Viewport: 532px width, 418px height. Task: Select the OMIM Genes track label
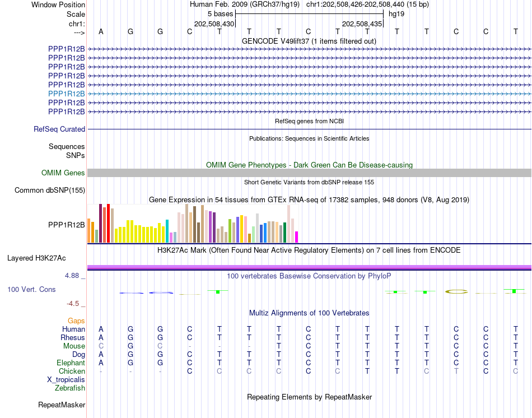[x=63, y=173]
